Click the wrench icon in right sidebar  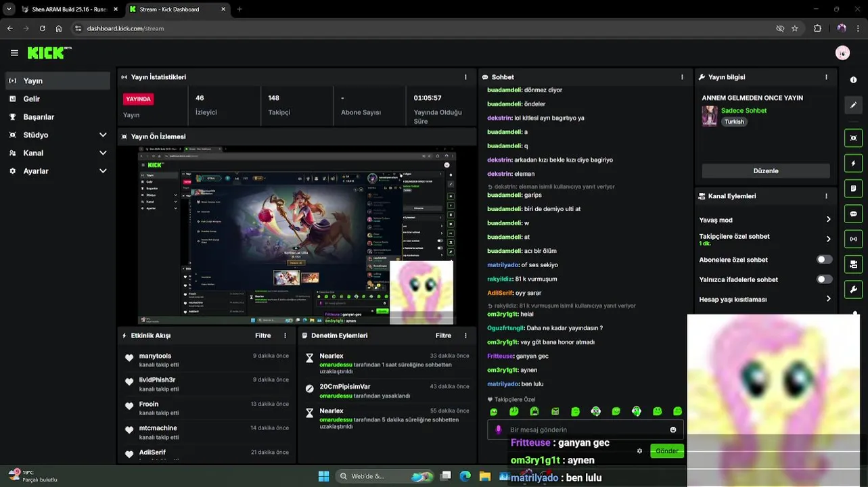[853, 289]
